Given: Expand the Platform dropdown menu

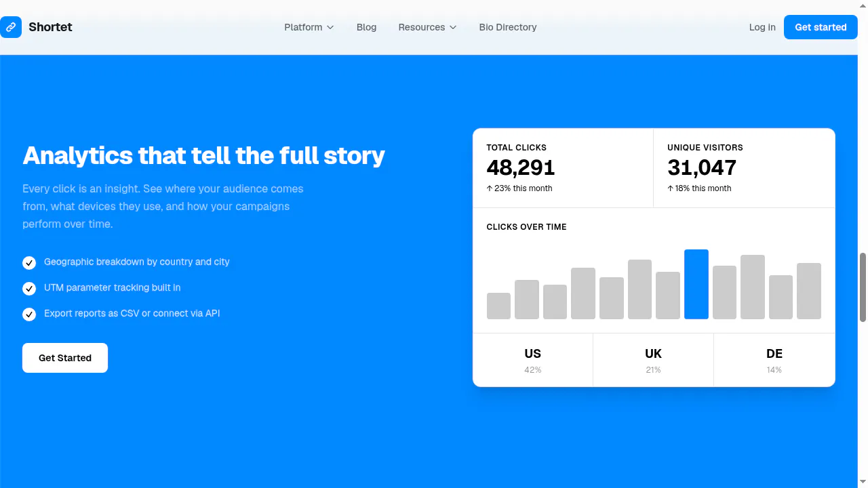Looking at the screenshot, I should coord(309,27).
